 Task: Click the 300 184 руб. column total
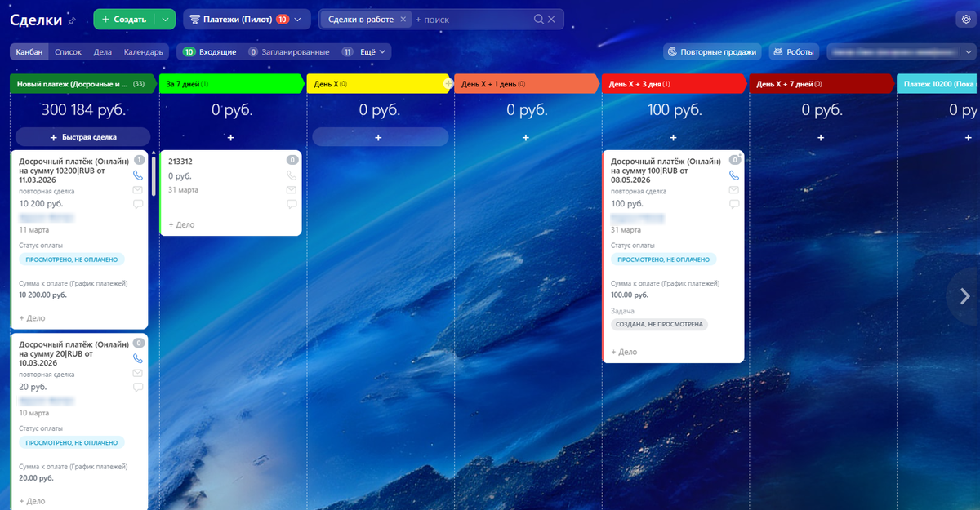[x=82, y=109]
